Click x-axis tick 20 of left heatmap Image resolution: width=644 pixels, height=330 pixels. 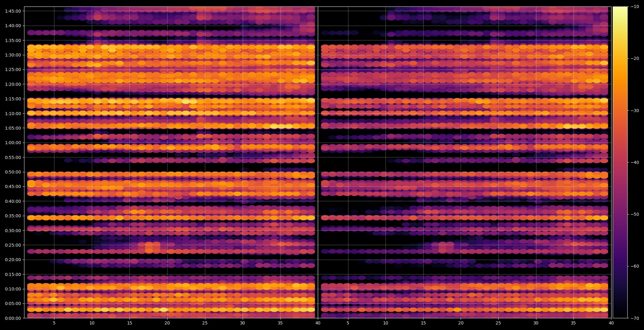(x=167, y=323)
